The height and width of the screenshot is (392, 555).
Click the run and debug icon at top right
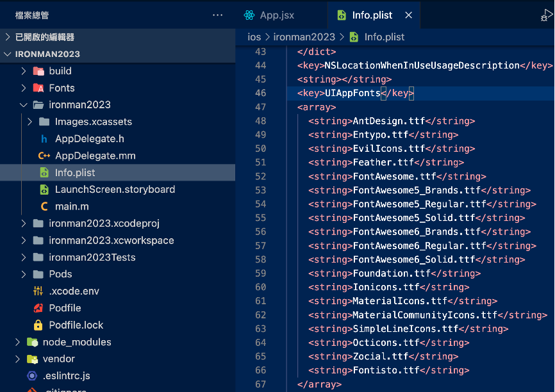(547, 15)
